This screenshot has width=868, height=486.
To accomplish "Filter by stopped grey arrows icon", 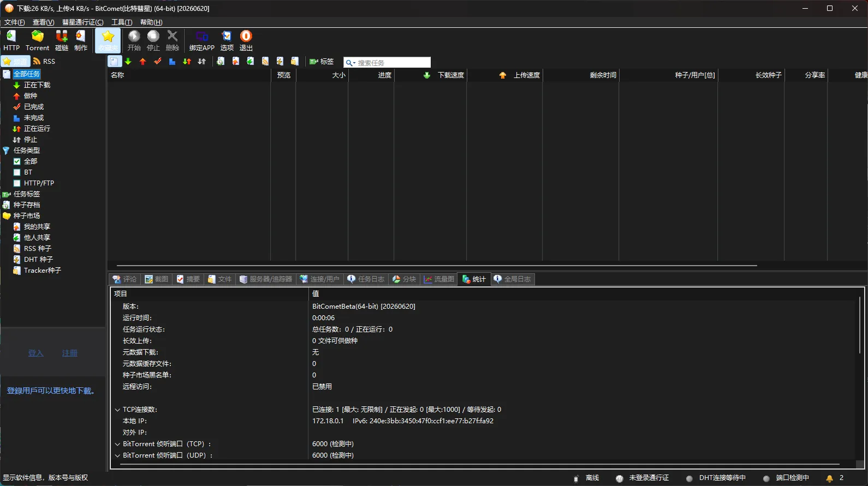I will click(201, 62).
